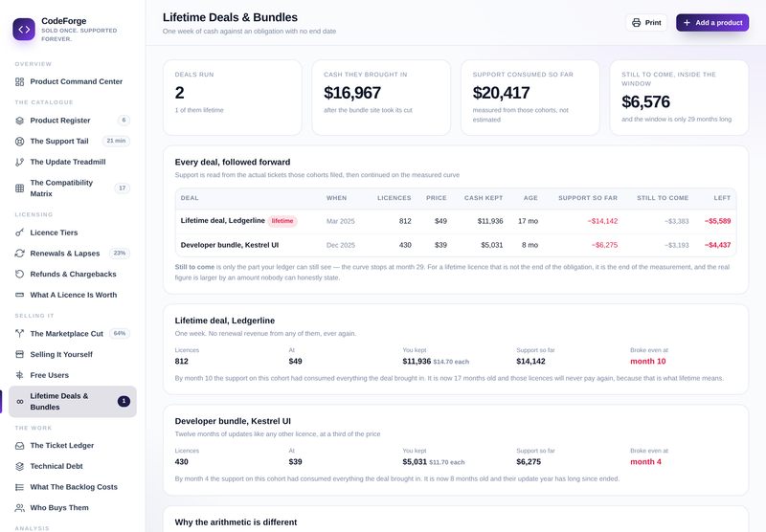Viewport: 766px width, 532px height.
Task: Click the WHEN column header
Action: [x=337, y=198]
